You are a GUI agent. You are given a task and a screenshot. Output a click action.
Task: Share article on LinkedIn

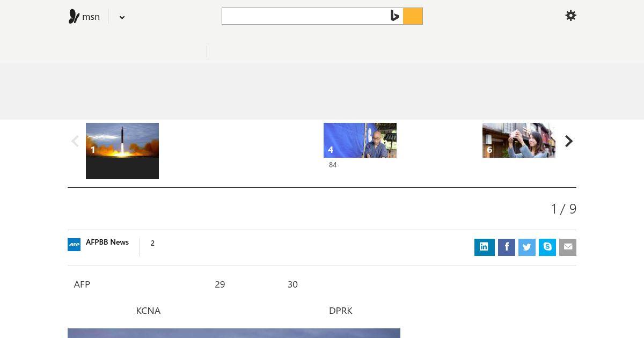tap(485, 247)
